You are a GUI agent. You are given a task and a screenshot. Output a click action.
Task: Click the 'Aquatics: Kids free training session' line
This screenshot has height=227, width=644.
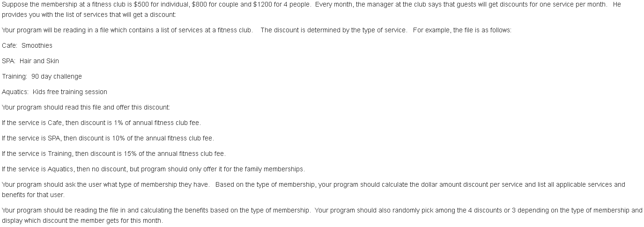click(54, 92)
